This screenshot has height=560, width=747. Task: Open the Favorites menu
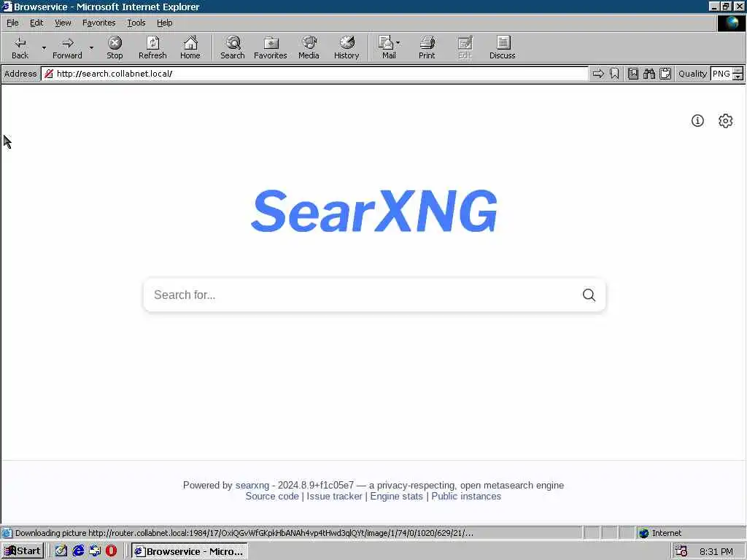(x=98, y=23)
